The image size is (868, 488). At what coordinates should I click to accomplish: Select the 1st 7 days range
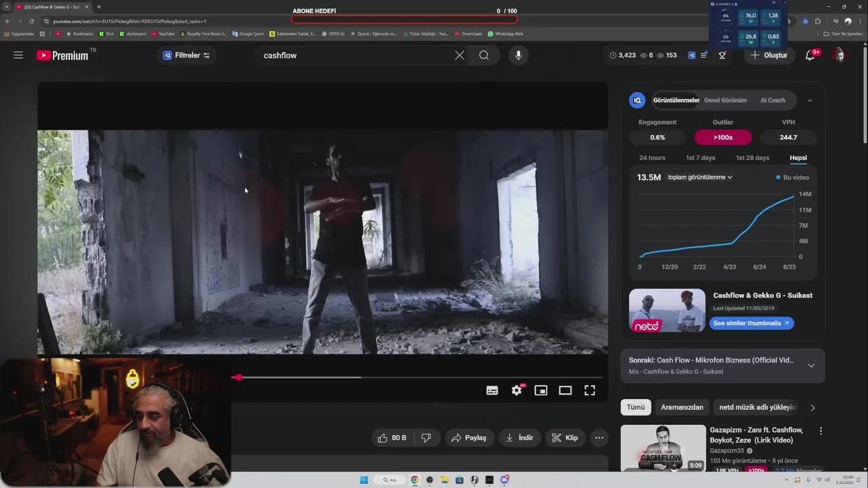click(701, 158)
